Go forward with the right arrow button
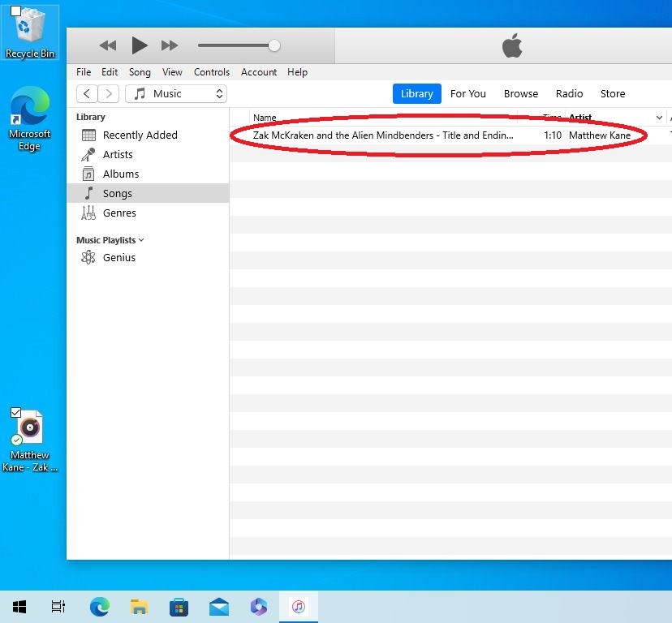 (x=109, y=94)
